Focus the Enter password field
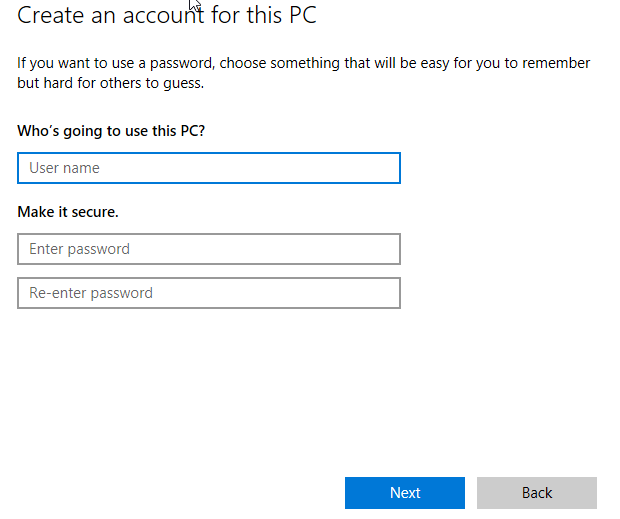Image resolution: width=620 pixels, height=519 pixels. coord(208,249)
